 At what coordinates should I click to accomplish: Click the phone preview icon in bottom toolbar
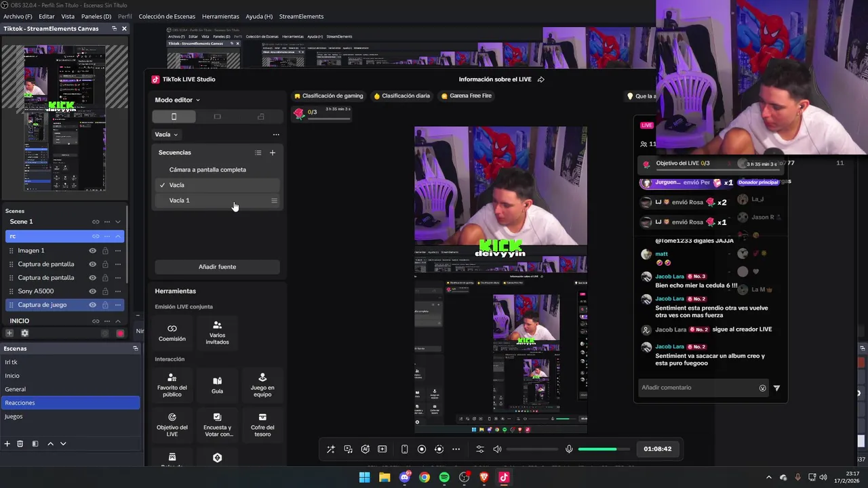(404, 449)
